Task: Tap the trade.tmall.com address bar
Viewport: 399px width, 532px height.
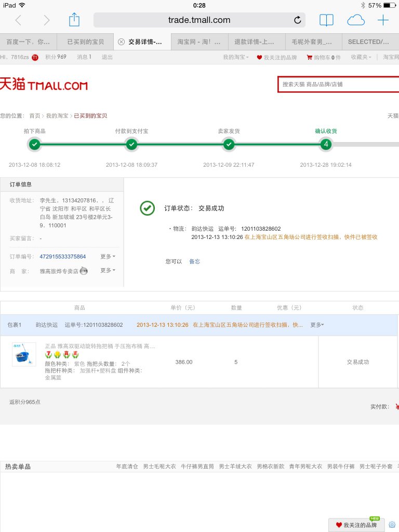Action: (199, 20)
